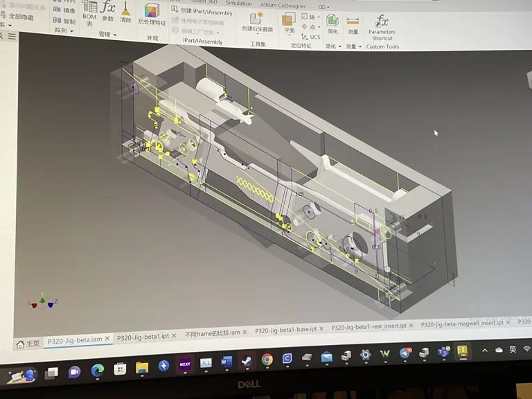Switch to P320-Jig-beta1.ipt document tab
Image resolution: width=532 pixels, height=399 pixels.
[143, 337]
